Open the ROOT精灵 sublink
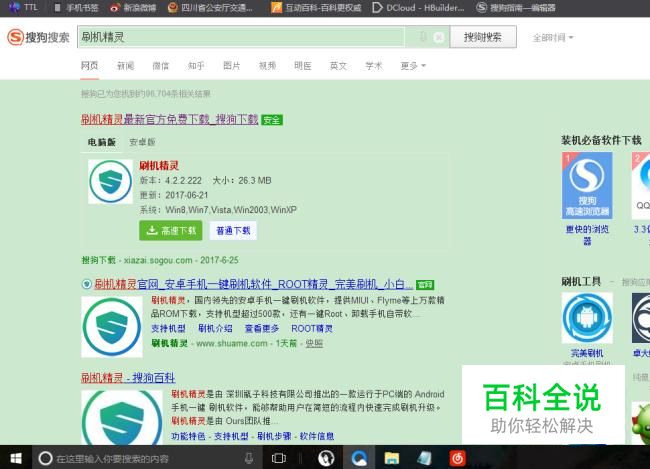Screen dimensions: 650x469 312,328
